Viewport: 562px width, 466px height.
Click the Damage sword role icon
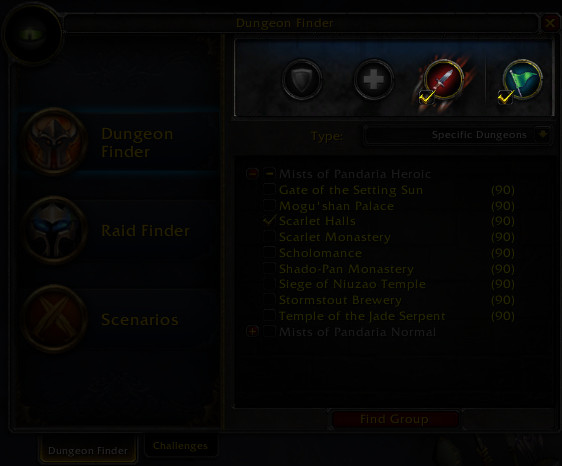444,79
